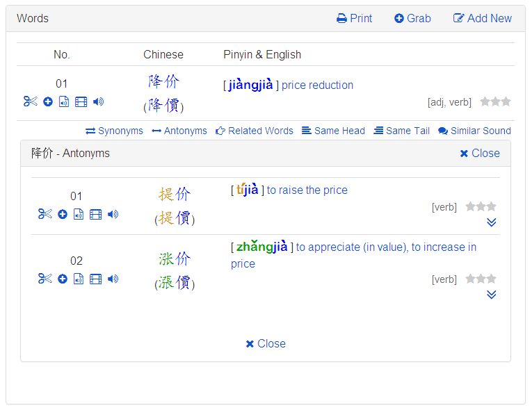Play the speaker audio for 提价
532x410 pixels.
[x=113, y=214]
